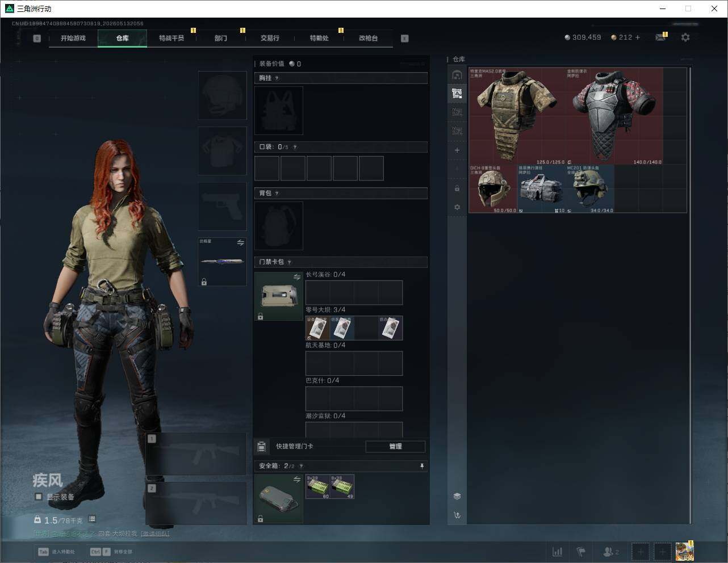This screenshot has width=728, height=563.
Task: Select the third stash tab in the warehouse sidebar
Action: [457, 112]
